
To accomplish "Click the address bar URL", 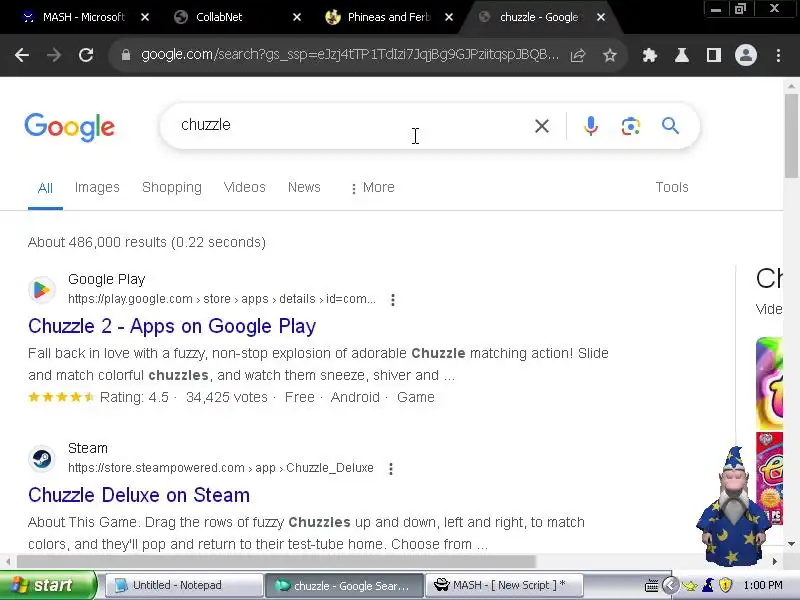I will coord(349,55).
